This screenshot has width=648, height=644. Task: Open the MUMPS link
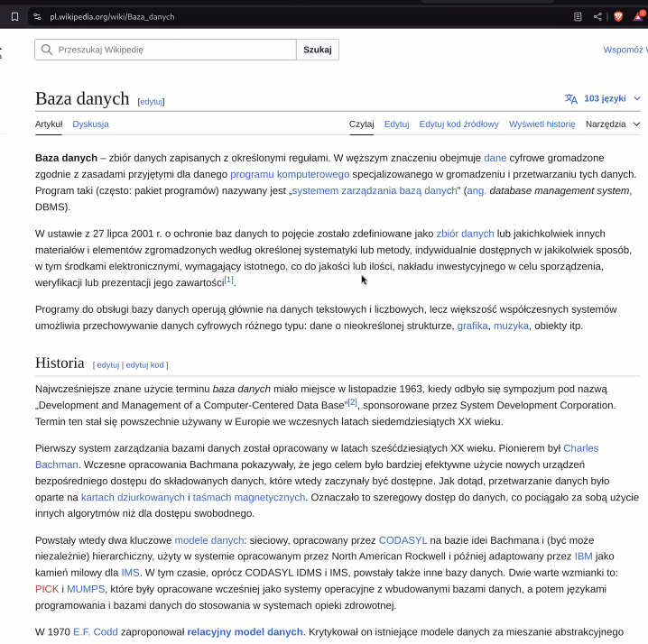point(86,589)
